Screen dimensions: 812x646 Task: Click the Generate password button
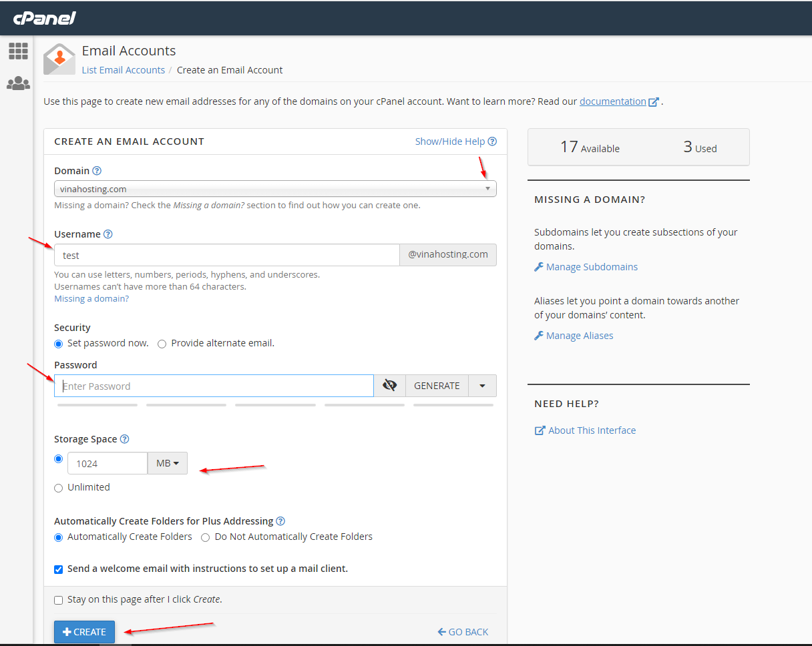437,386
